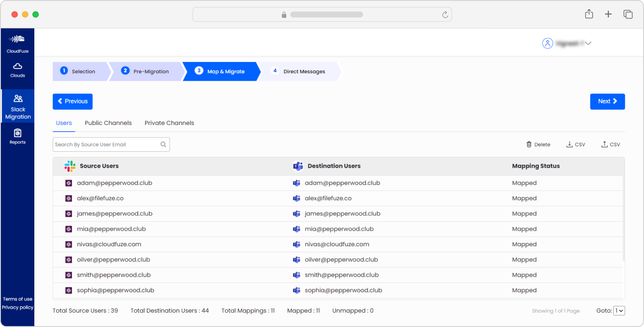Click Slack icon beside smith@pepperwood.club source
Viewport: 644px width, 327px height.
pyautogui.click(x=69, y=275)
